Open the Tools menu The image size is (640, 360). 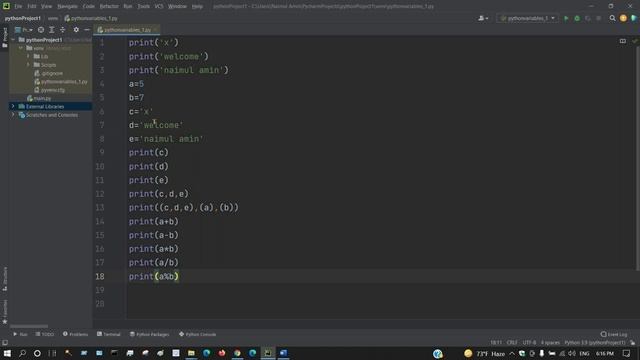(x=143, y=6)
